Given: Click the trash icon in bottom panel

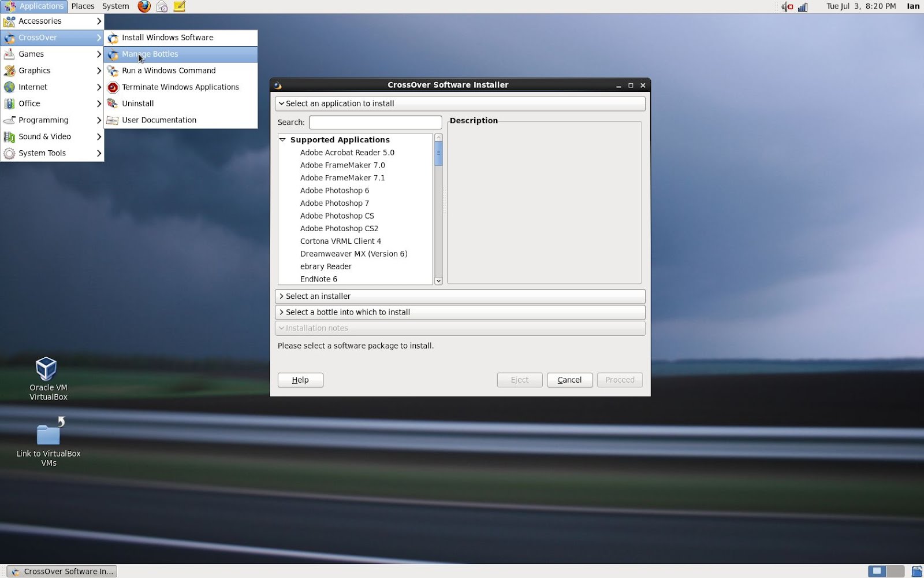Looking at the screenshot, I should pos(916,572).
